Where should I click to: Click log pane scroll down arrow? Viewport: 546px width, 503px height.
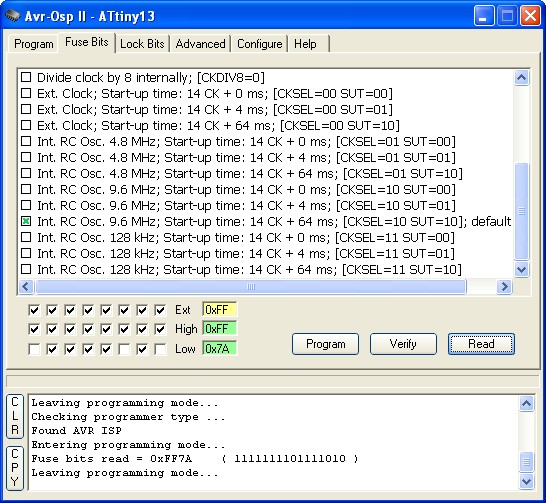point(526,482)
